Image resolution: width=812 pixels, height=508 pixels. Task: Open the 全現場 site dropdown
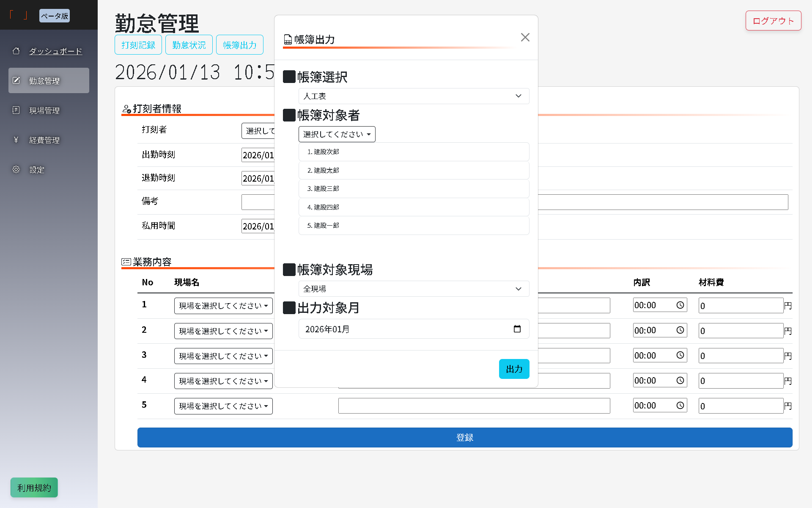(x=413, y=289)
